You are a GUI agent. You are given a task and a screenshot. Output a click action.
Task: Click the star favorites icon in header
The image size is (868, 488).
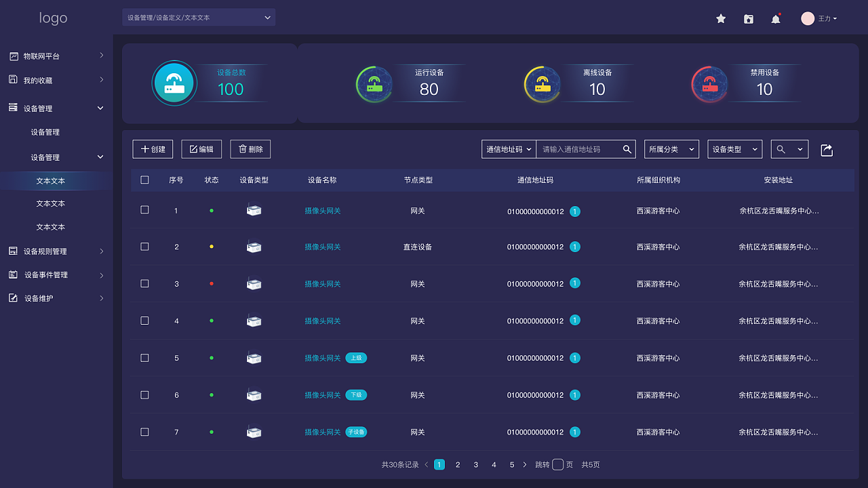click(721, 19)
